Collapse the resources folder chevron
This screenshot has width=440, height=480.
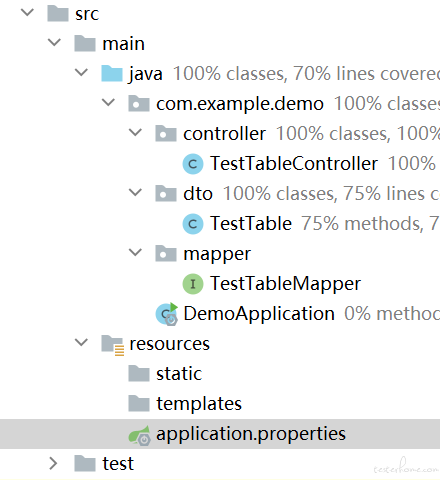(81, 342)
